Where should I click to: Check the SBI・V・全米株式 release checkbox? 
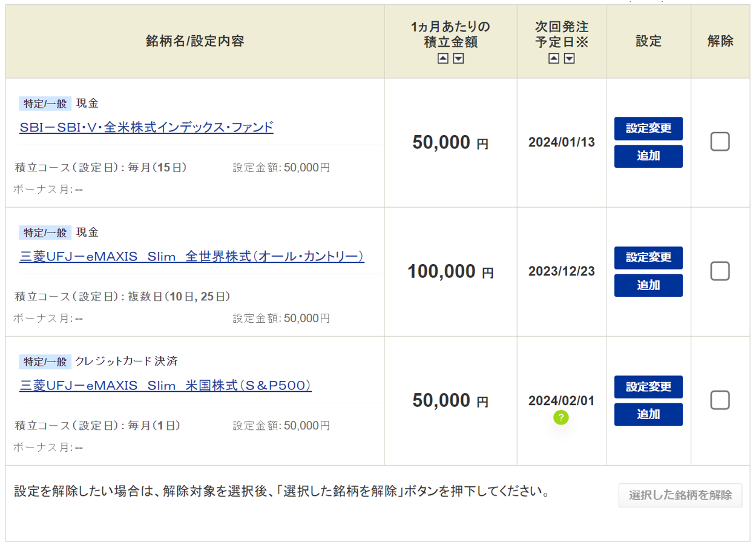point(720,142)
